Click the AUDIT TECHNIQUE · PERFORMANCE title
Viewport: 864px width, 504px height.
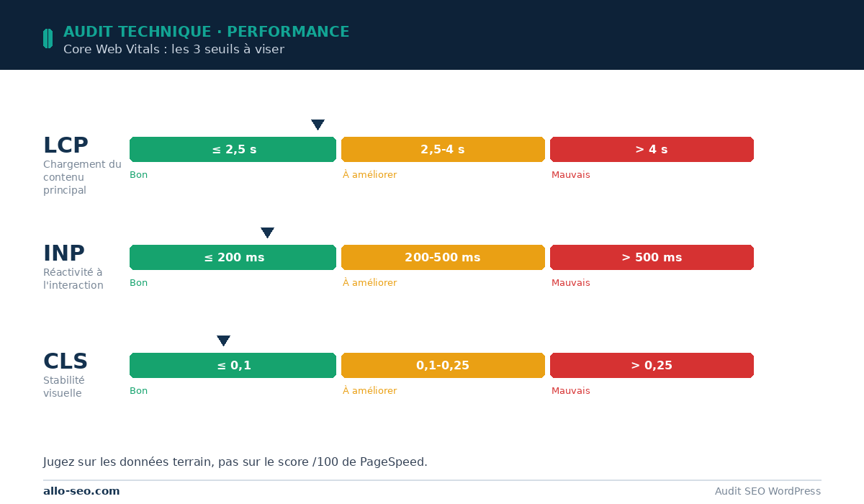(x=206, y=32)
